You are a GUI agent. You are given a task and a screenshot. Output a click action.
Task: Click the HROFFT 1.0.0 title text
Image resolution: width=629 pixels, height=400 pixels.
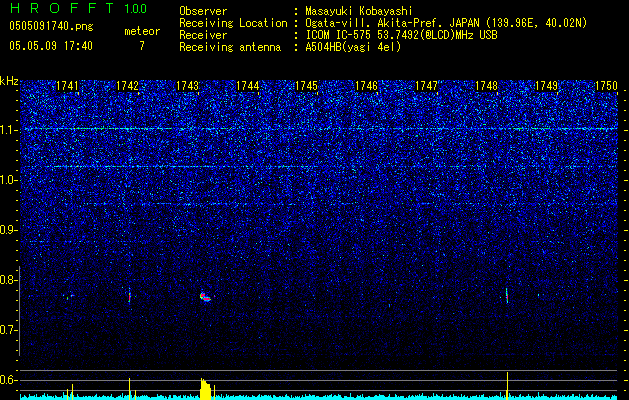pos(79,8)
